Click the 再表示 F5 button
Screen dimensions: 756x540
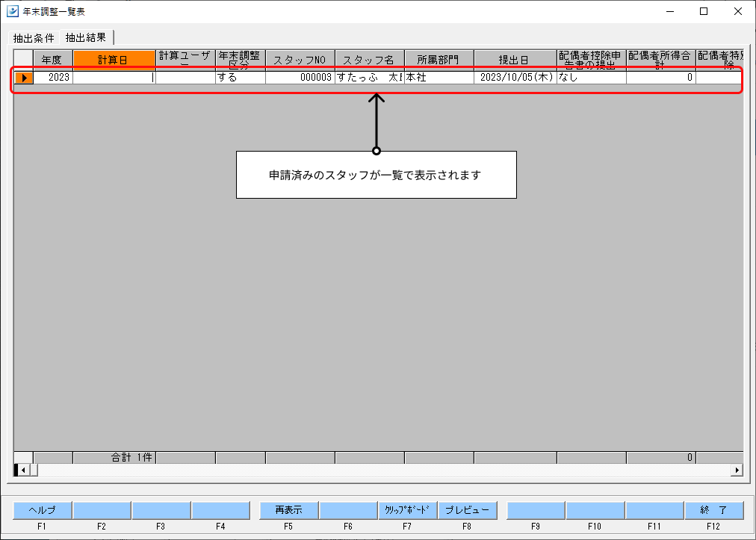point(289,510)
